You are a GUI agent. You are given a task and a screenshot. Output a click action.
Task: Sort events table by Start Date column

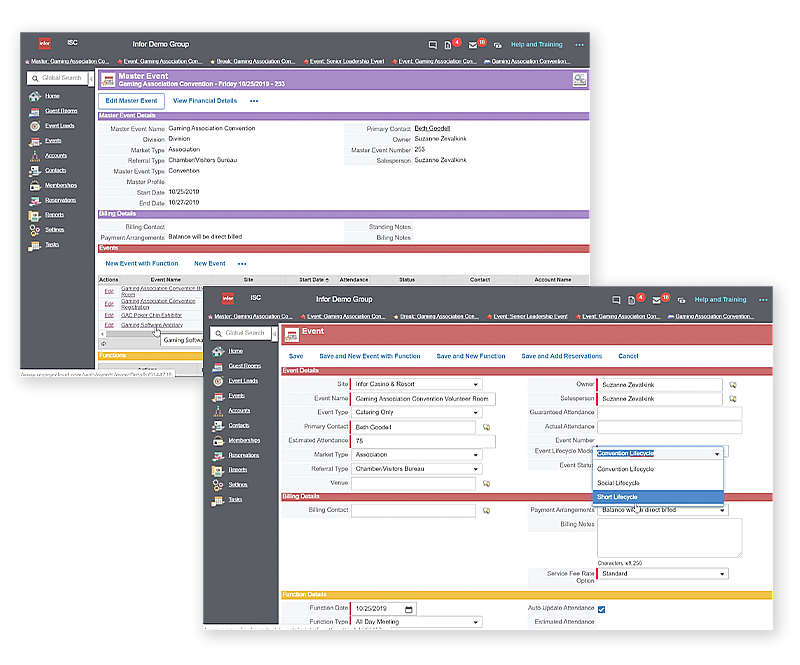[x=313, y=280]
